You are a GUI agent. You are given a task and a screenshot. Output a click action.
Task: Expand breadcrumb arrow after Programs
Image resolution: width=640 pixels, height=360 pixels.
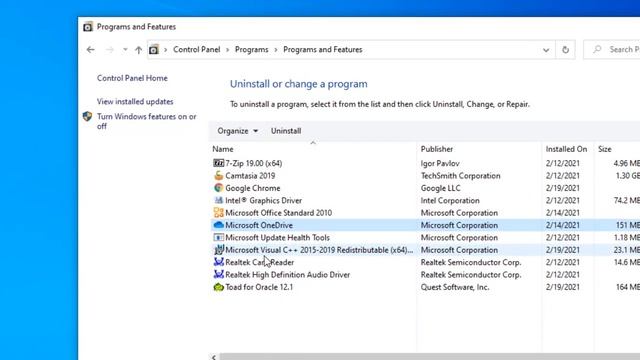coord(276,50)
